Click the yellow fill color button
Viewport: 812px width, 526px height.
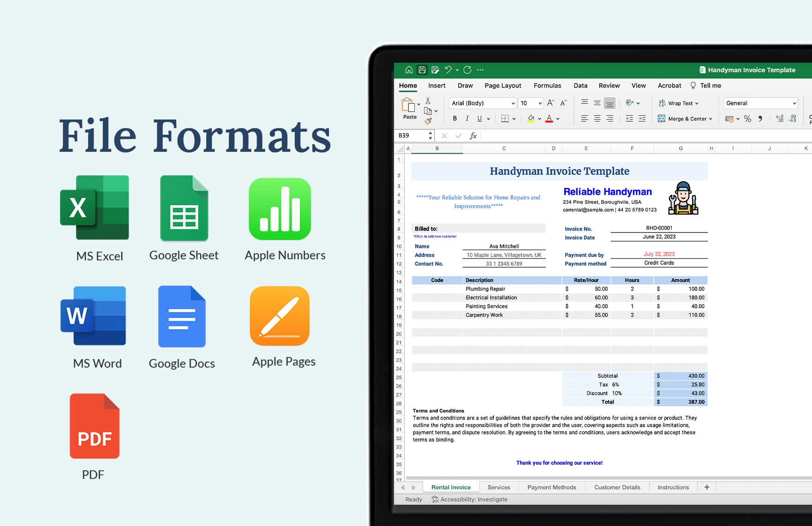coord(531,119)
